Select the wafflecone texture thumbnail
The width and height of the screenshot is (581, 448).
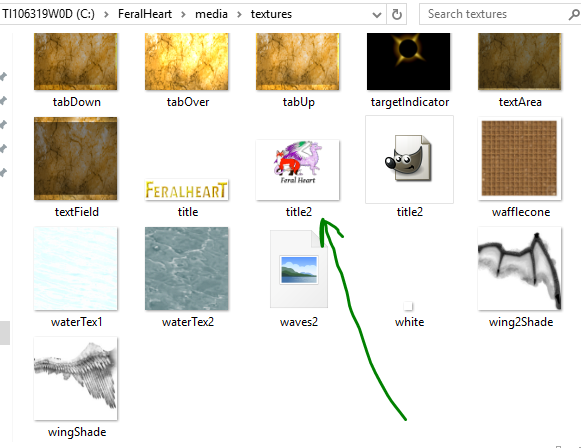(x=519, y=159)
